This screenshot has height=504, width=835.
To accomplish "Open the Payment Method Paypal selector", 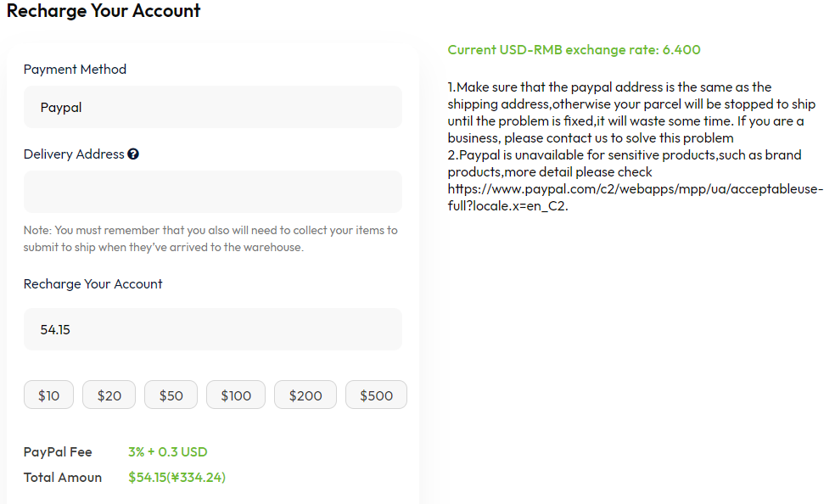I will pos(212,107).
